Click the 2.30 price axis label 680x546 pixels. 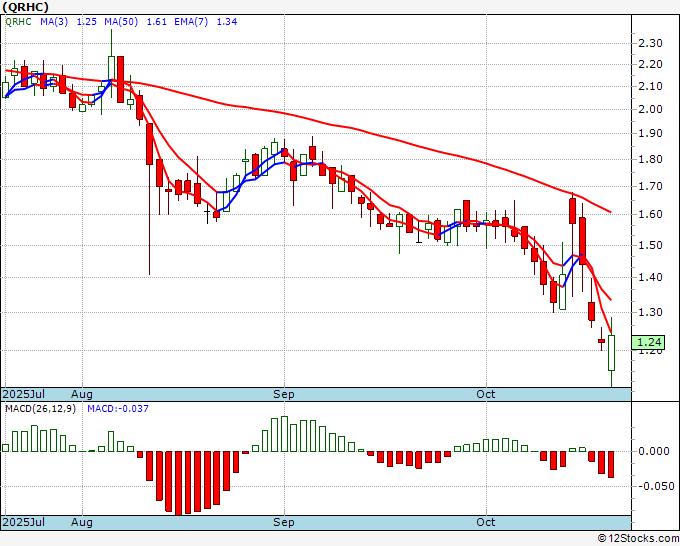click(651, 43)
